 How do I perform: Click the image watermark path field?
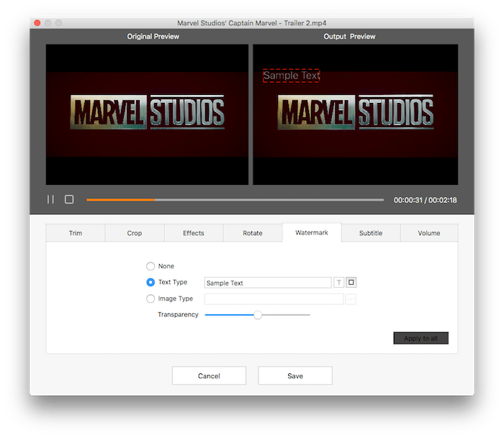[x=274, y=299]
